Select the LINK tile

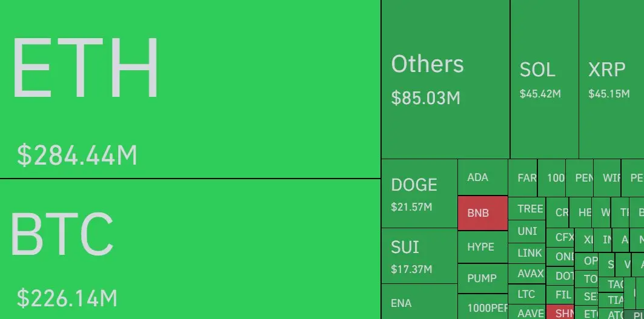pos(527,253)
